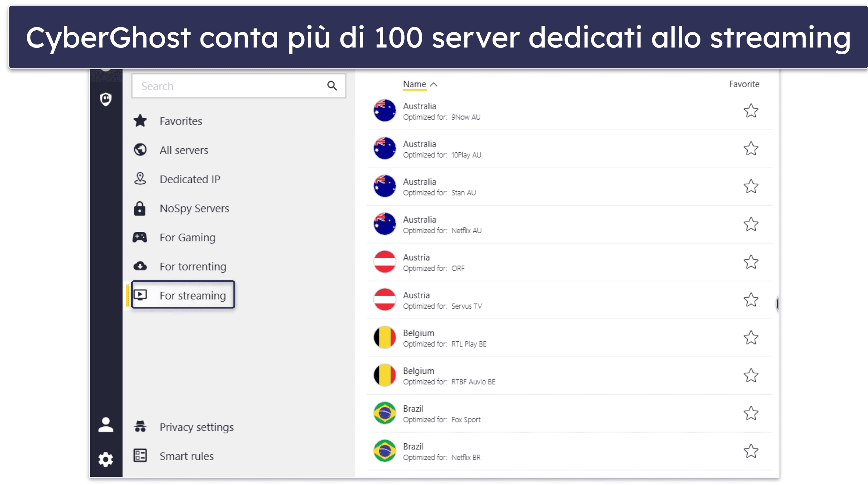The width and height of the screenshot is (868, 485).
Task: Select server optimized for Fox Sport
Action: 570,414
